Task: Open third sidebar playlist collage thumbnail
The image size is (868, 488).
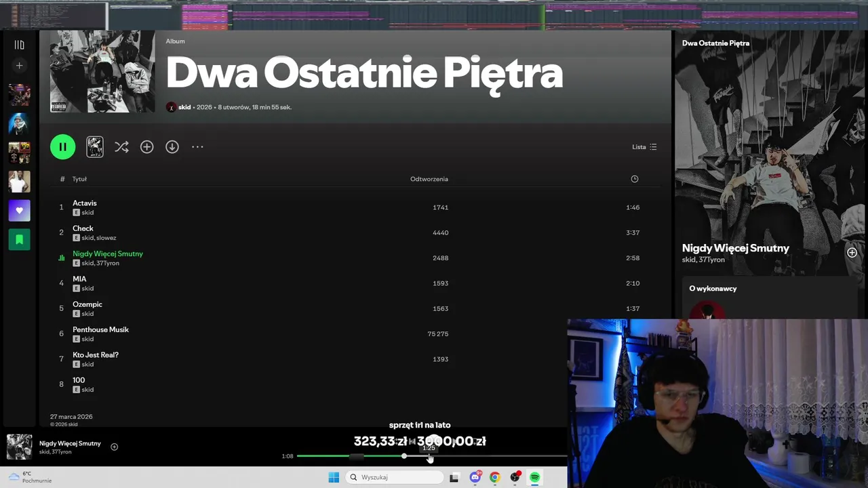Action: tap(19, 152)
